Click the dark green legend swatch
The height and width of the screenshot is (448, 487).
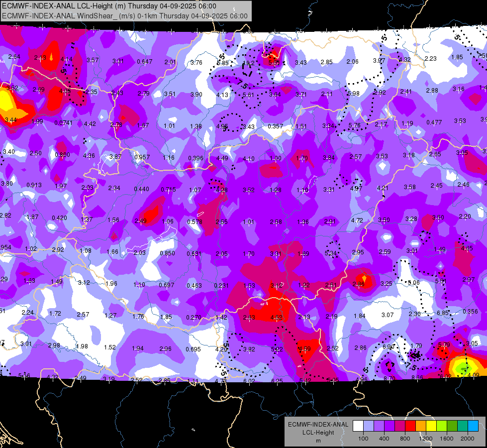pyautogui.click(x=452, y=426)
